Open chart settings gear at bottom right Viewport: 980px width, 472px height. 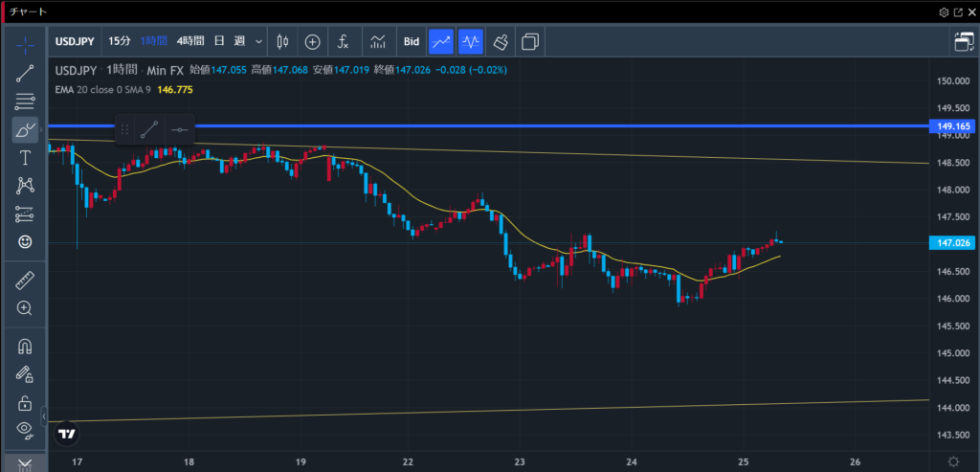(x=954, y=461)
